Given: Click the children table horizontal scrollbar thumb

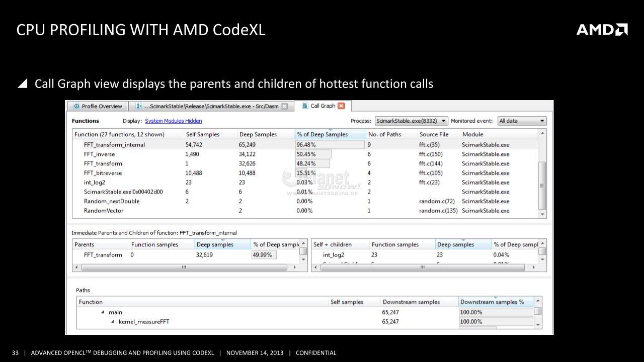Looking at the screenshot, I should pyautogui.click(x=423, y=267).
